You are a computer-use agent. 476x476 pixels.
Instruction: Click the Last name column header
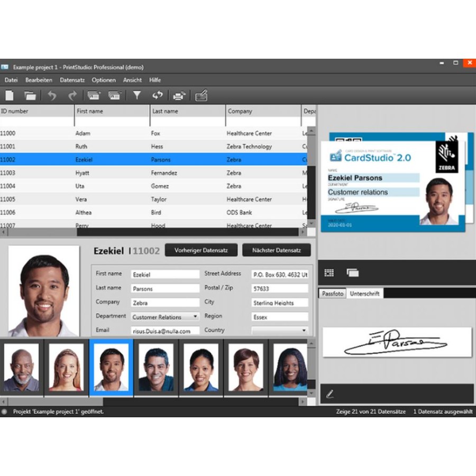(165, 111)
